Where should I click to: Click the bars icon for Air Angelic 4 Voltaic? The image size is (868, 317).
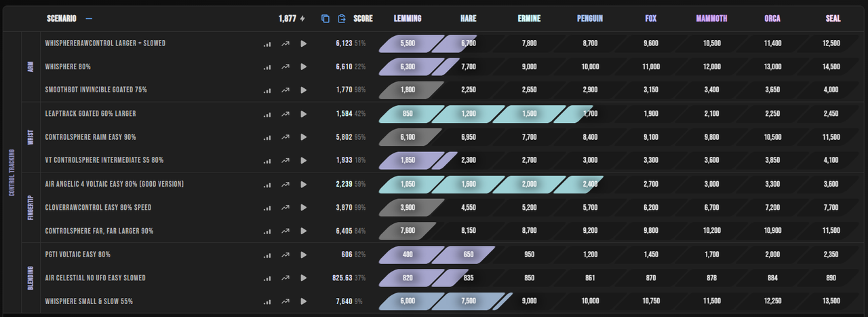tap(267, 184)
